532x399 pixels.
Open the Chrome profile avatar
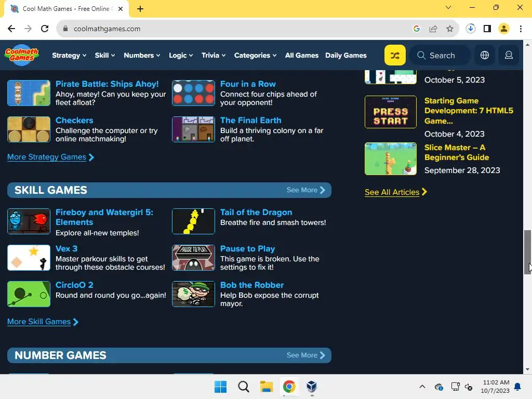[x=504, y=29]
